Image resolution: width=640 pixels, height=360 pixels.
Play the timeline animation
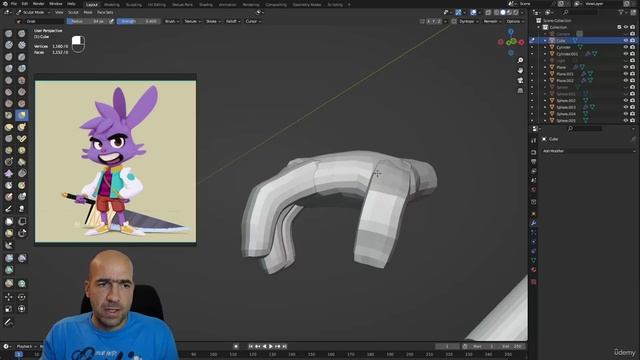(271, 346)
